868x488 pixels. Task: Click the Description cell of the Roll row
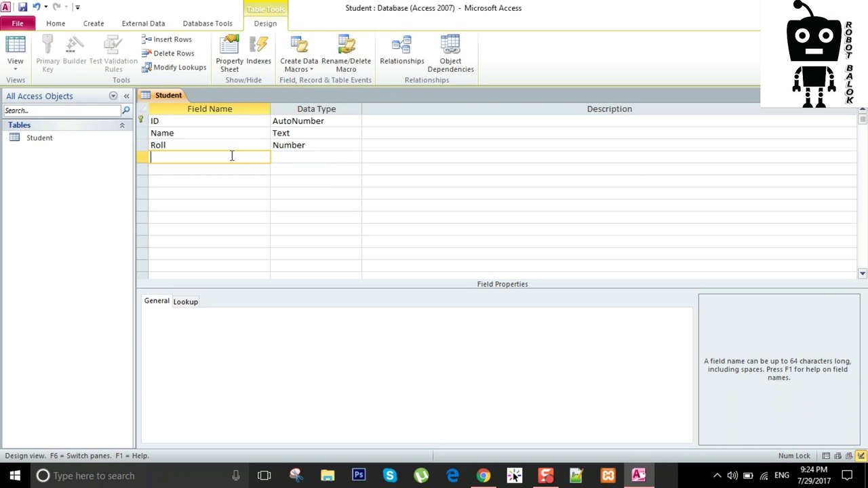coord(609,145)
